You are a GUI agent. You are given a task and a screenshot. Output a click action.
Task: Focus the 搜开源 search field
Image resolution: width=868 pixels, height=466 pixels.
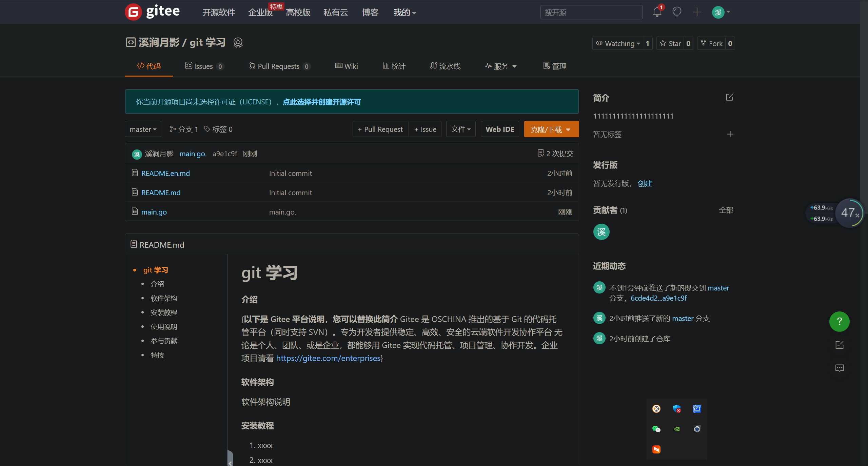click(591, 13)
